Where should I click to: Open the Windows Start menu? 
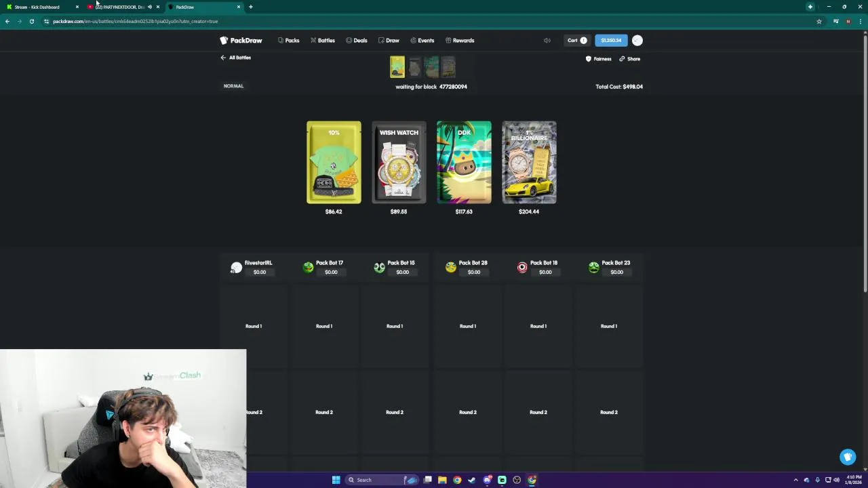tap(336, 480)
